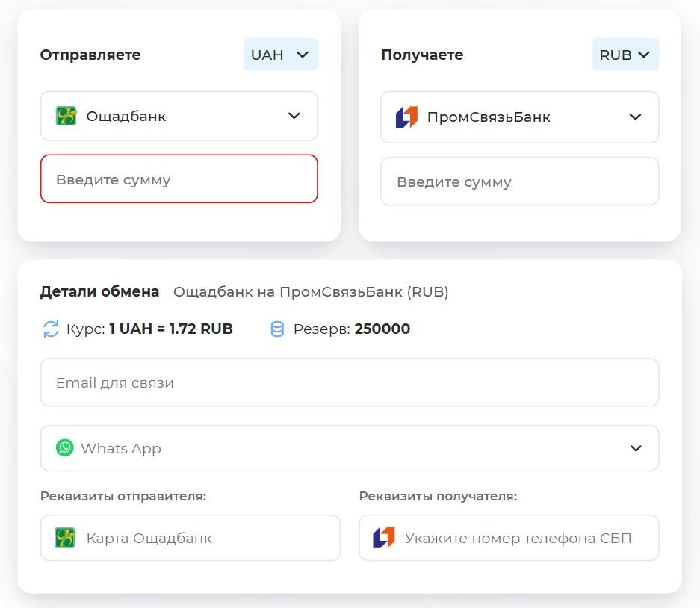Click the reserve database stack icon
The height and width of the screenshot is (608, 700).
click(x=277, y=329)
